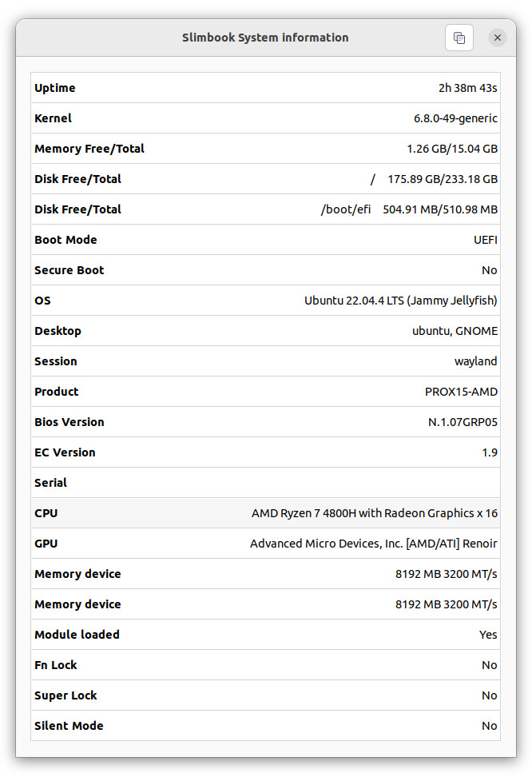Click the Bios Version row
The height and width of the screenshot is (777, 532).
click(x=265, y=422)
